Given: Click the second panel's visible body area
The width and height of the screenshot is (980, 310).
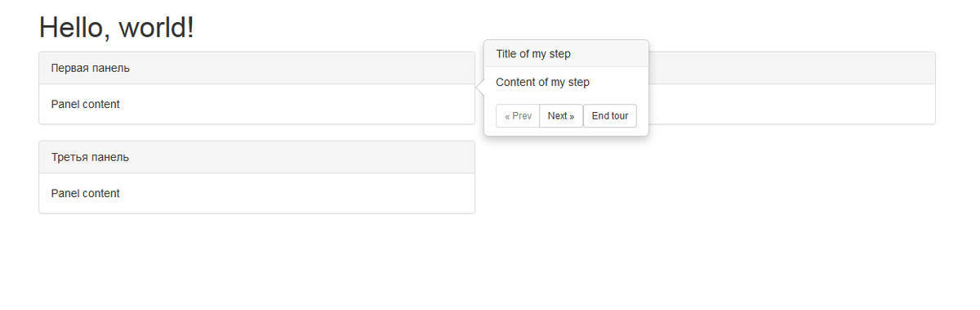Looking at the screenshot, I should click(x=791, y=105).
